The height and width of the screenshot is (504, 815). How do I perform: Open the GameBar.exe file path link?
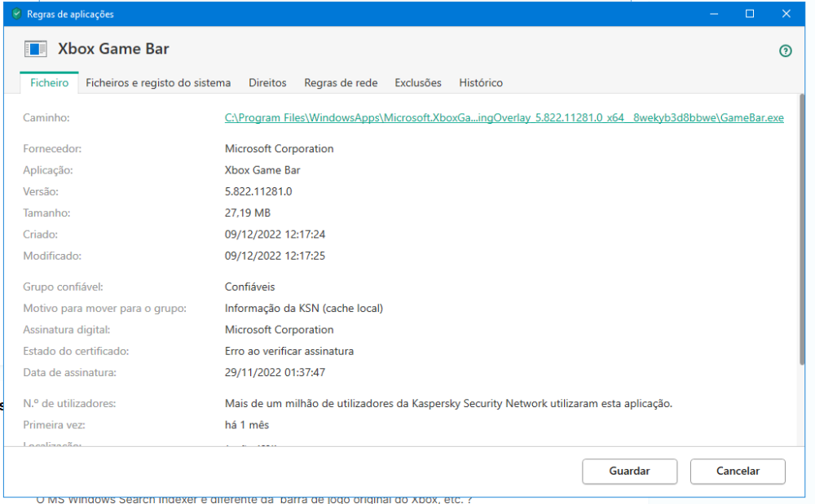(x=504, y=118)
